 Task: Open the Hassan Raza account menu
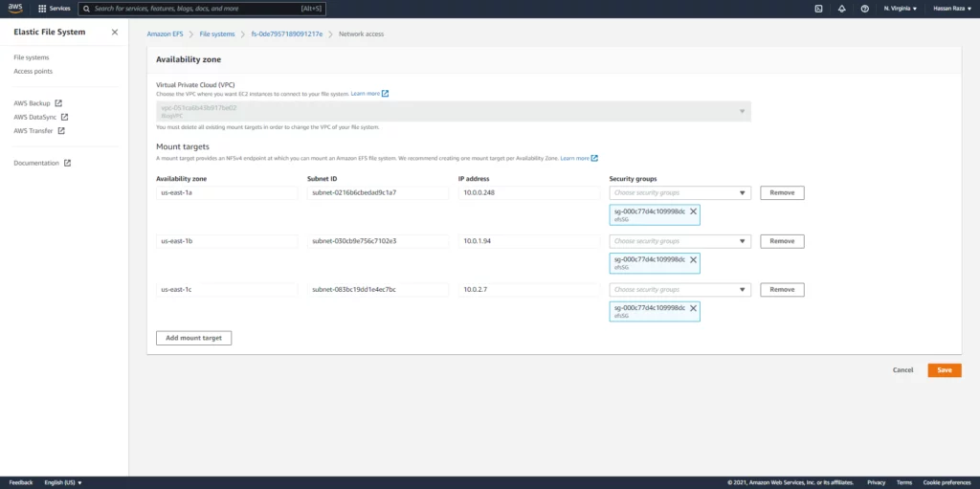(952, 9)
